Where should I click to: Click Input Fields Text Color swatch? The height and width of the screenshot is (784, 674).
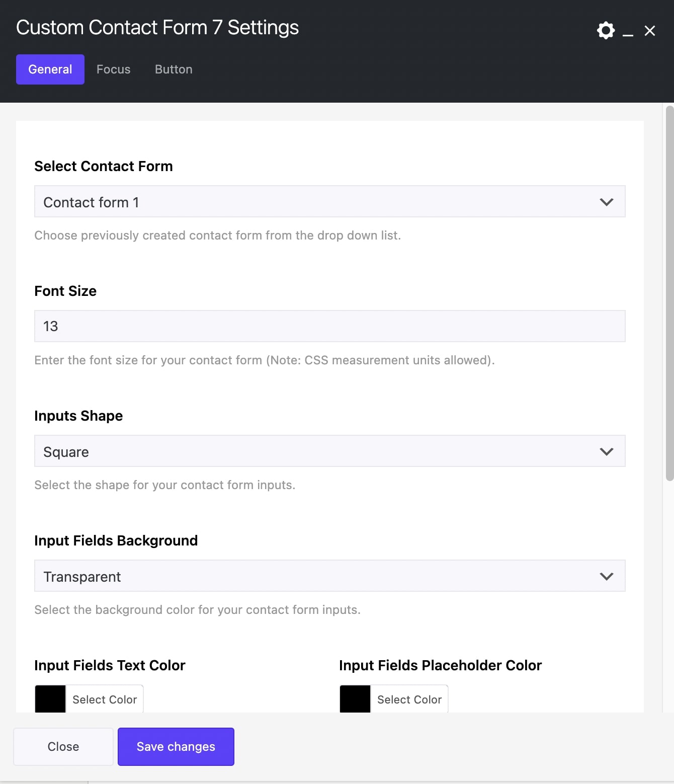[x=50, y=699]
